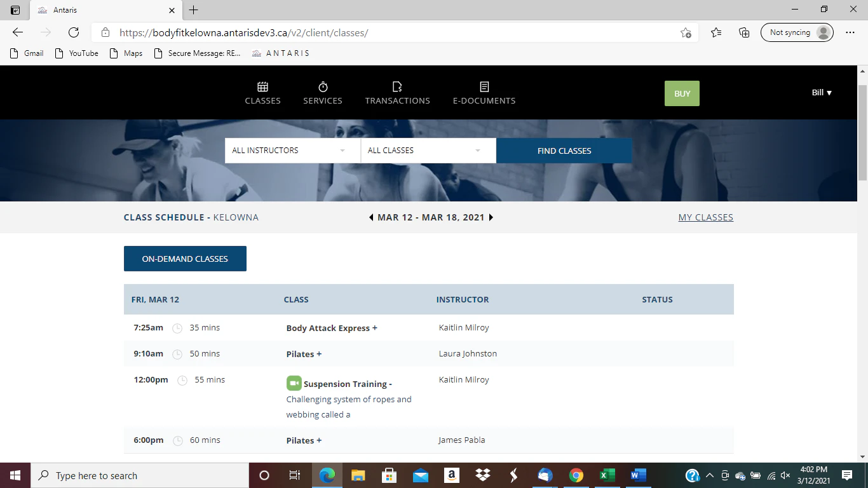The width and height of the screenshot is (868, 488).
Task: Open the Services stopwatch icon
Action: click(x=323, y=87)
